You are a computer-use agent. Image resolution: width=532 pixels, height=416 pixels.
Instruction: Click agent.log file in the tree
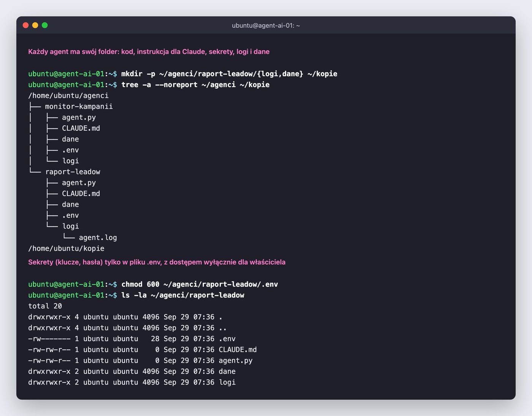click(x=98, y=237)
